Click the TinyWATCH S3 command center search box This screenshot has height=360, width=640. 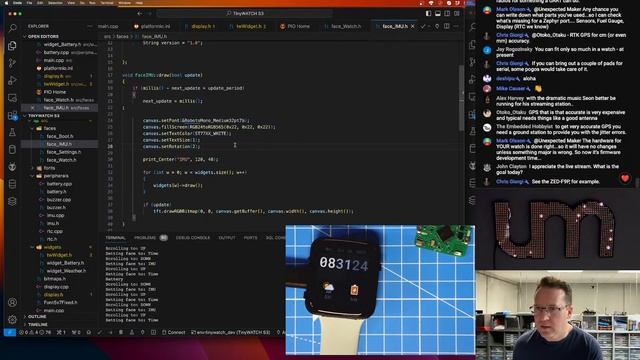pos(245,13)
